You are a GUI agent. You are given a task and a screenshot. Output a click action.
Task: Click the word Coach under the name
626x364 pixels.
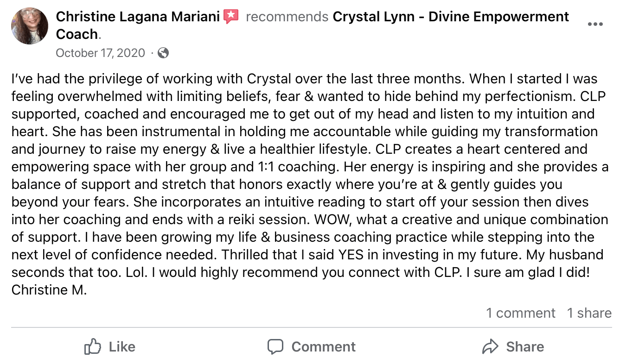pyautogui.click(x=77, y=34)
